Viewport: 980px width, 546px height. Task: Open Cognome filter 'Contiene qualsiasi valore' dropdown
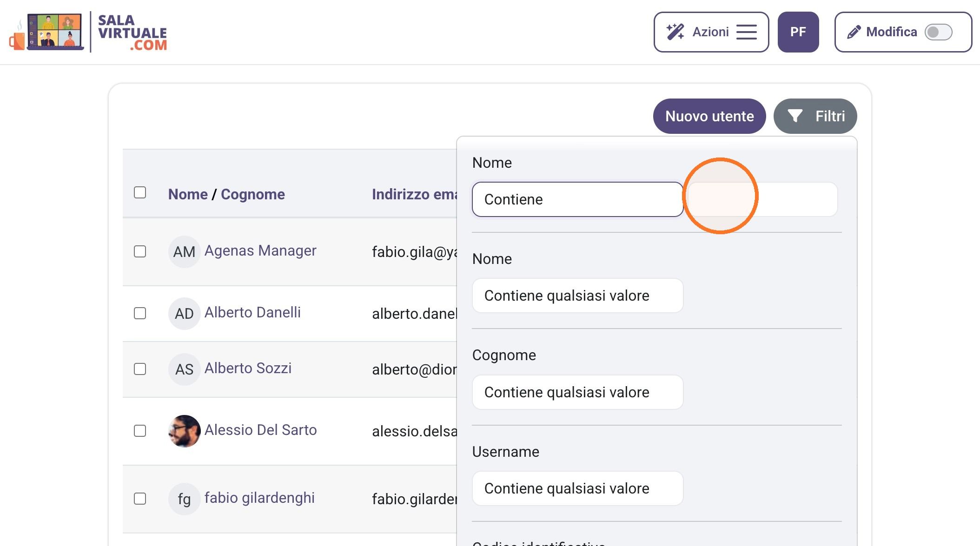[x=577, y=392]
